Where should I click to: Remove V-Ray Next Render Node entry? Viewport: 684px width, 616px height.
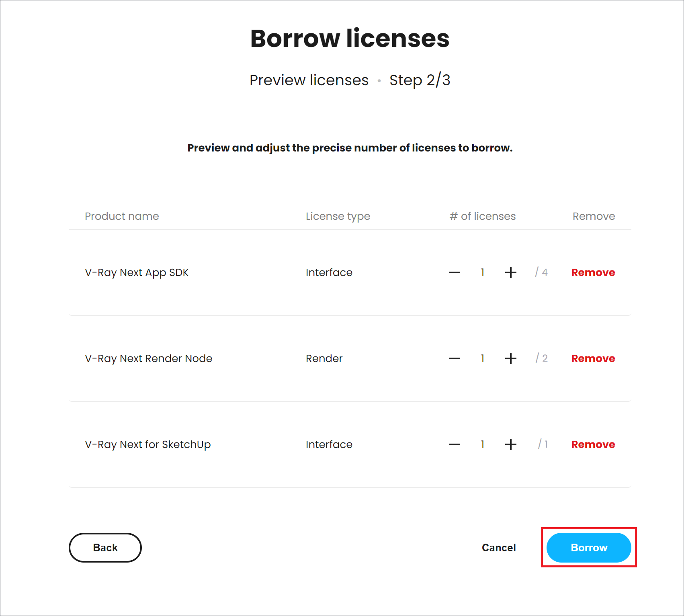[593, 358]
